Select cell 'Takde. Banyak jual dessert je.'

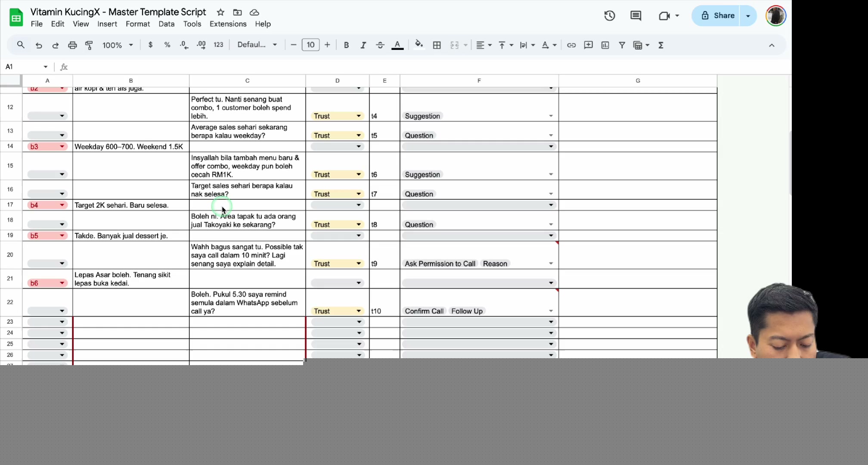pyautogui.click(x=131, y=236)
